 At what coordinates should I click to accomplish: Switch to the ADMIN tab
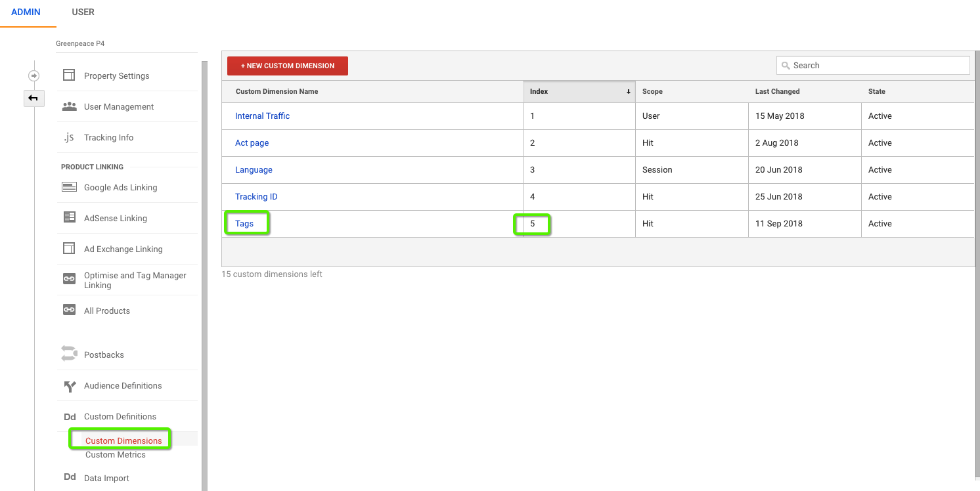click(x=26, y=12)
